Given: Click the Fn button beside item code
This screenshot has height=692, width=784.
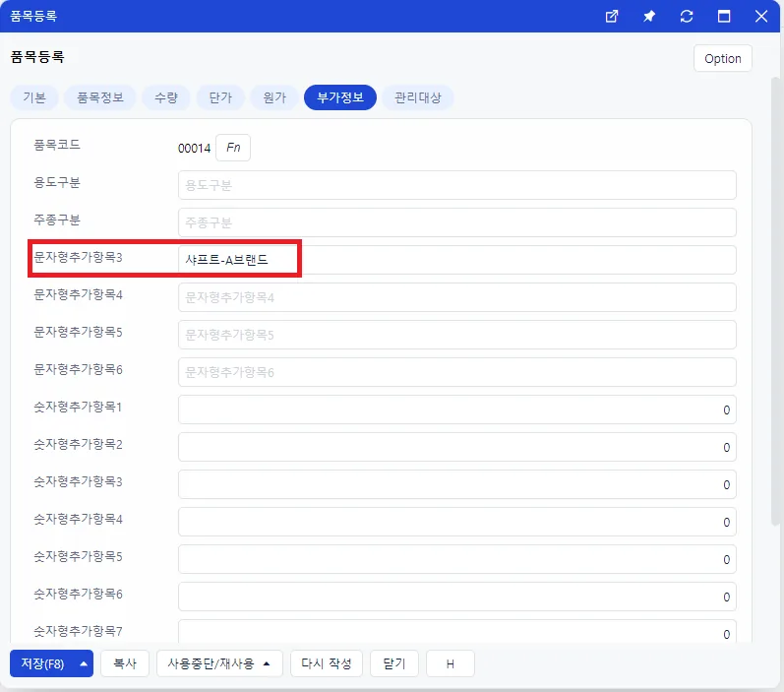Looking at the screenshot, I should 233,148.
